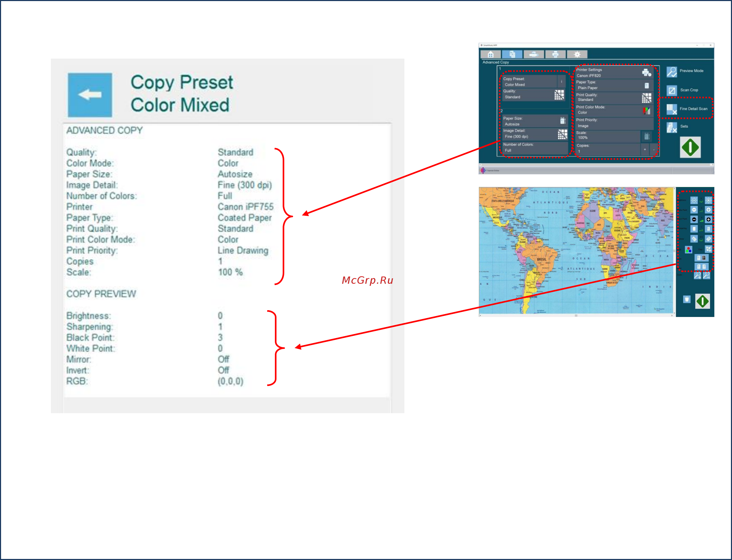
Task: Decrease Sharpening
Action: (694, 229)
